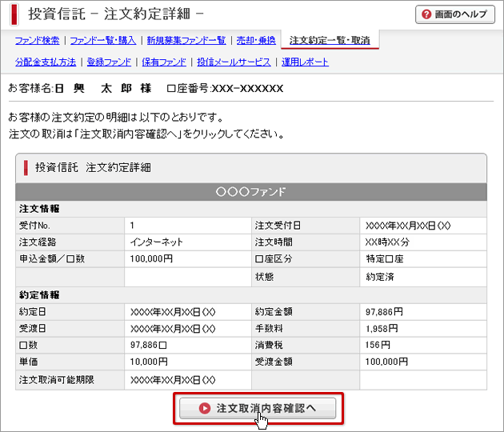Open 分配金支払方法 link
This screenshot has height=432, width=504.
pos(46,62)
